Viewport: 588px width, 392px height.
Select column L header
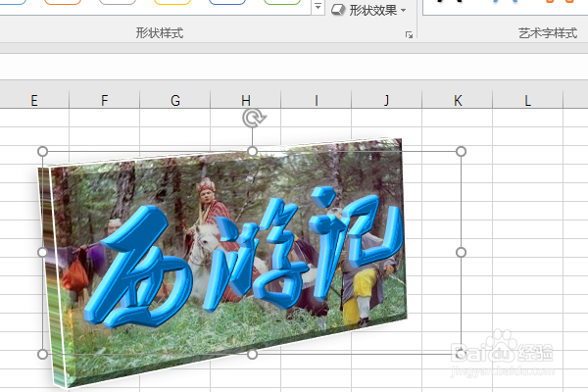tap(527, 100)
